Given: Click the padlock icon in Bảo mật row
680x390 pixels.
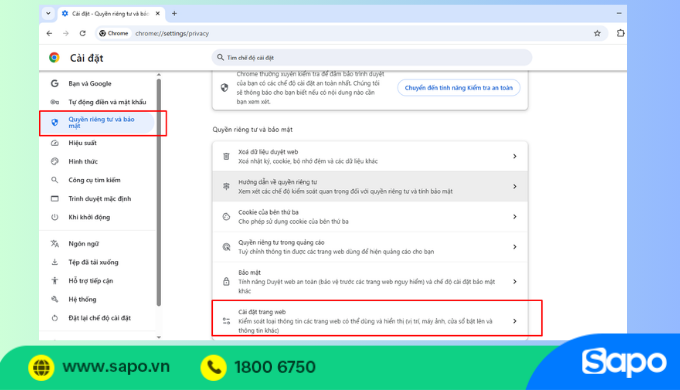Looking at the screenshot, I should (x=226, y=282).
